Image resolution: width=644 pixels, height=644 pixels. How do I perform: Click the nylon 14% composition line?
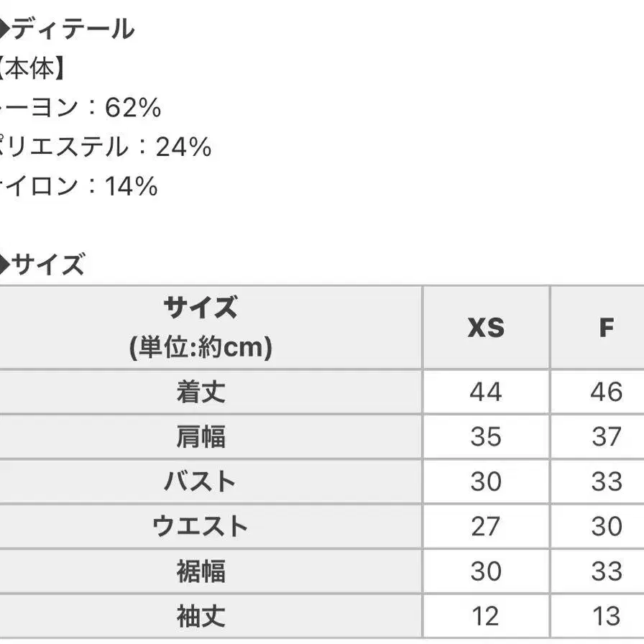pyautogui.click(x=79, y=187)
